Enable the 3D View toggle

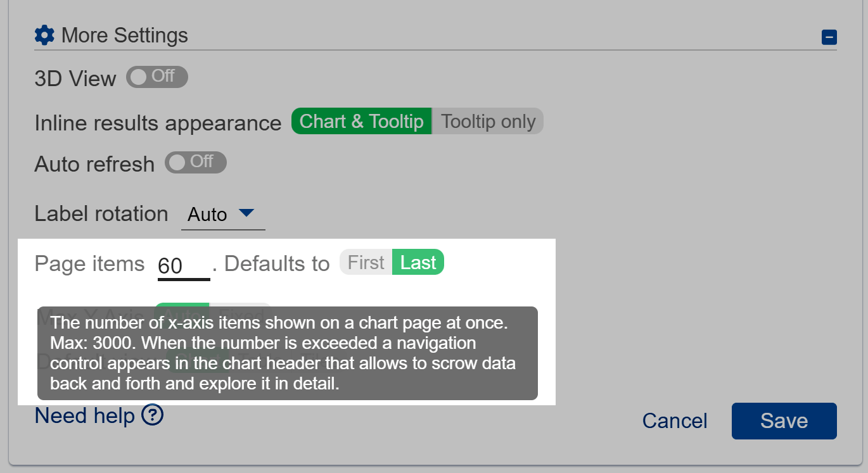coord(156,77)
